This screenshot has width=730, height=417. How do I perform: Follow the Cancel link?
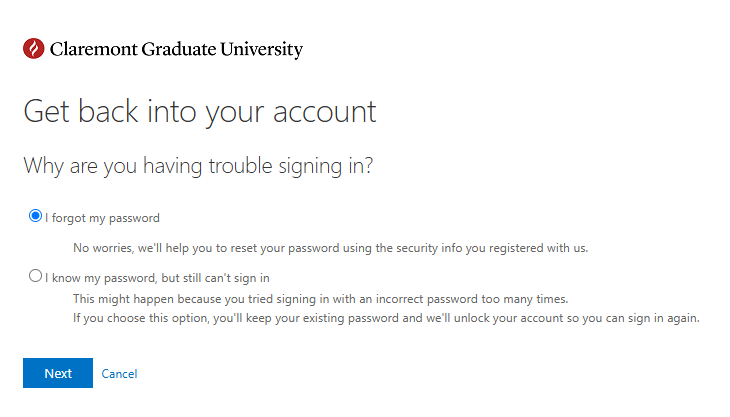pos(119,374)
